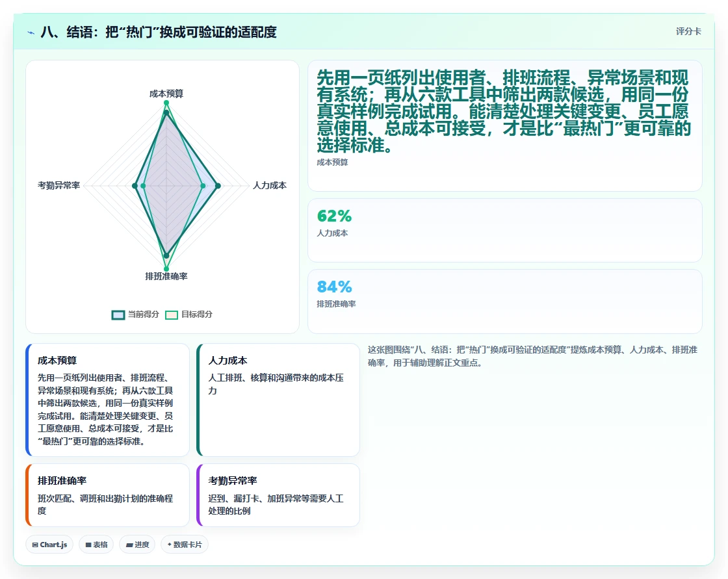
Task: Click the 考勤异常率 axis label on the radar chart
Action: 59,185
